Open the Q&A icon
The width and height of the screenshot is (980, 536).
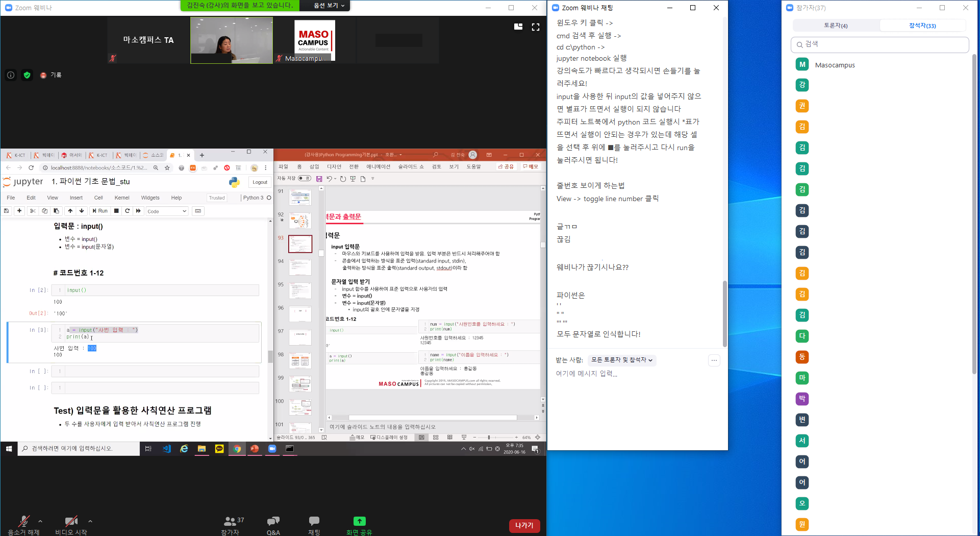coord(273,522)
